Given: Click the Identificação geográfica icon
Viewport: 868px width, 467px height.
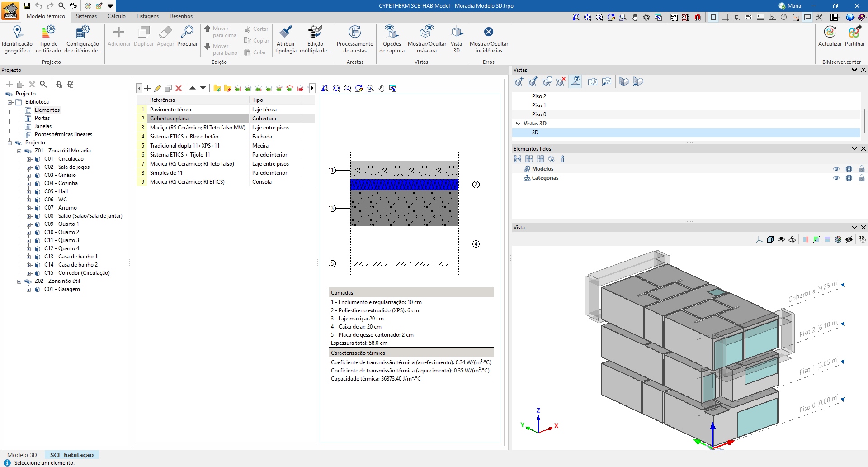Looking at the screenshot, I should click(17, 32).
